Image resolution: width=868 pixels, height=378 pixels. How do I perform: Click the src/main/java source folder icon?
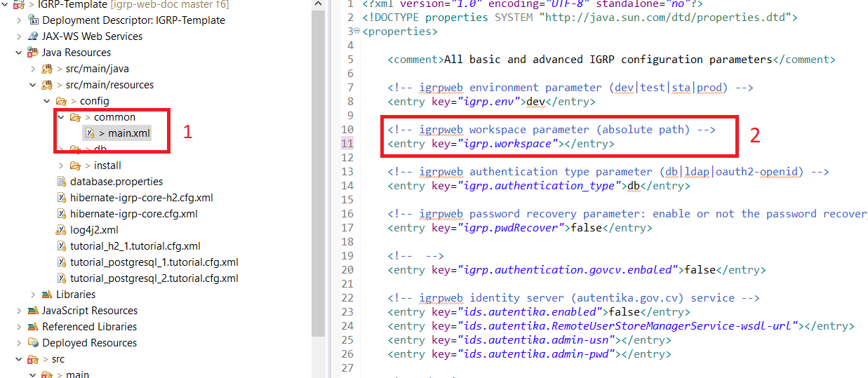47,69
